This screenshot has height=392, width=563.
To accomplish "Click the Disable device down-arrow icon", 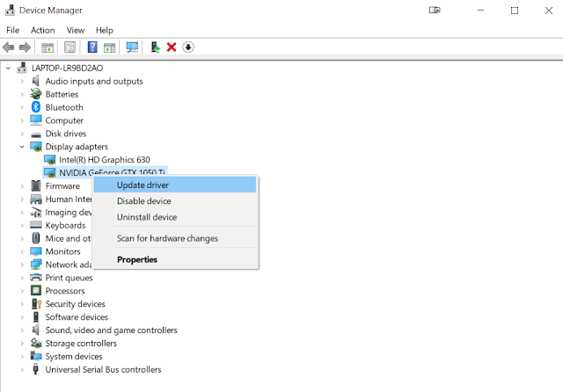I will [x=187, y=47].
